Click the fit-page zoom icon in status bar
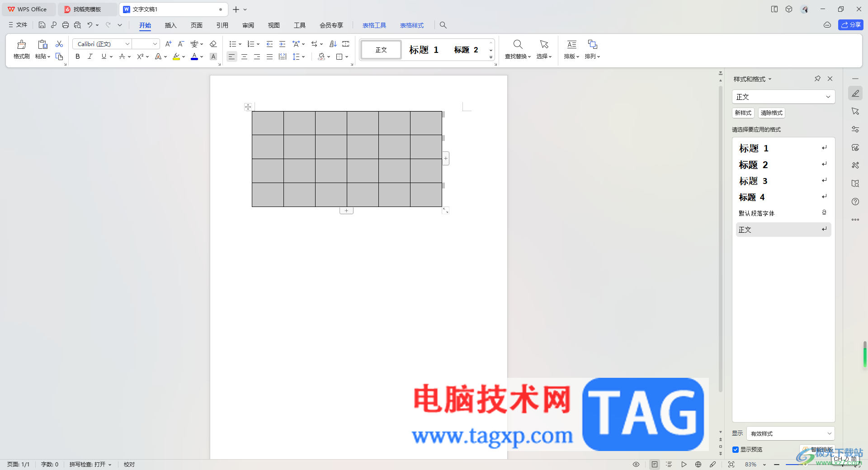868x470 pixels. point(731,465)
